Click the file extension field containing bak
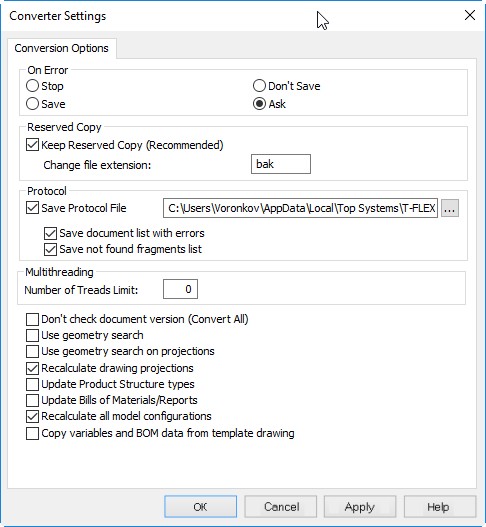 [x=281, y=164]
